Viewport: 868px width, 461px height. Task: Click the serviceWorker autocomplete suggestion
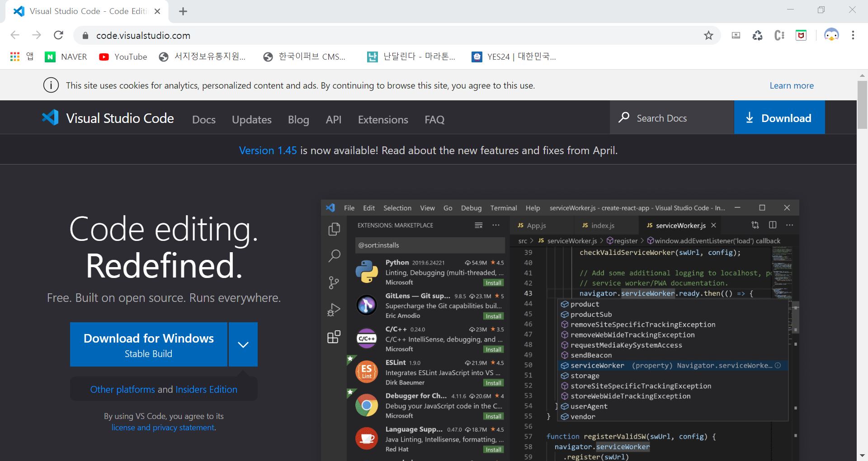coord(673,365)
